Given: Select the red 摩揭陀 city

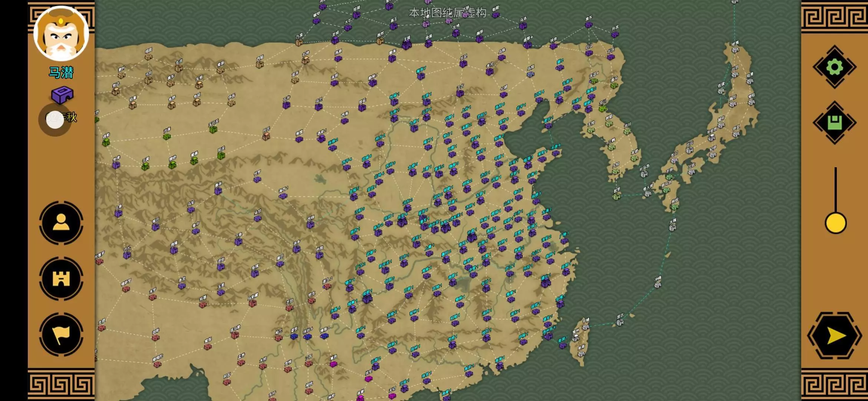Looking at the screenshot, I should pos(157,364).
